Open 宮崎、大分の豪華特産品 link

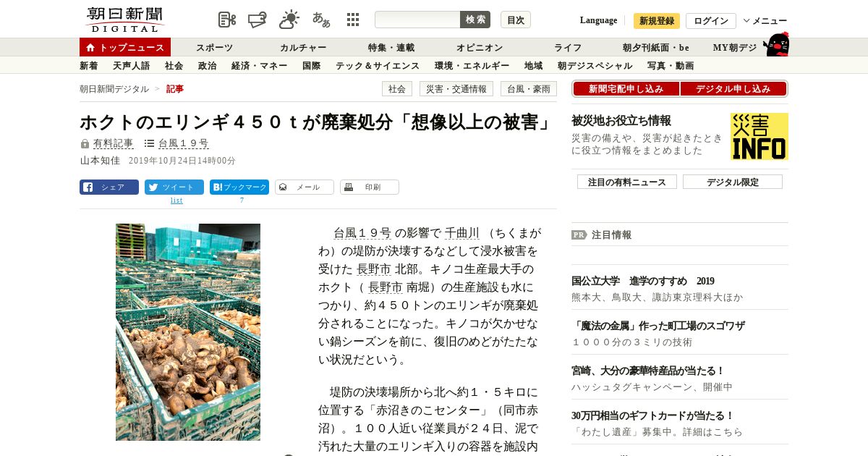point(648,371)
